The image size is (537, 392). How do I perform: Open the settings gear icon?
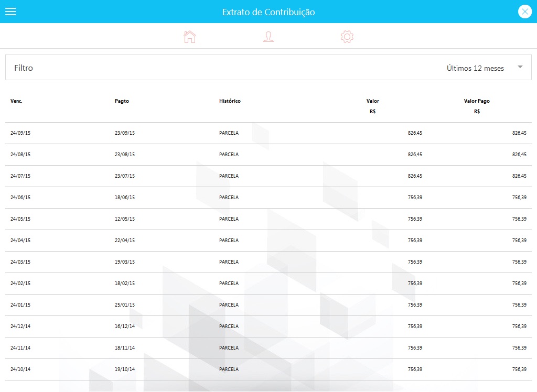(347, 37)
